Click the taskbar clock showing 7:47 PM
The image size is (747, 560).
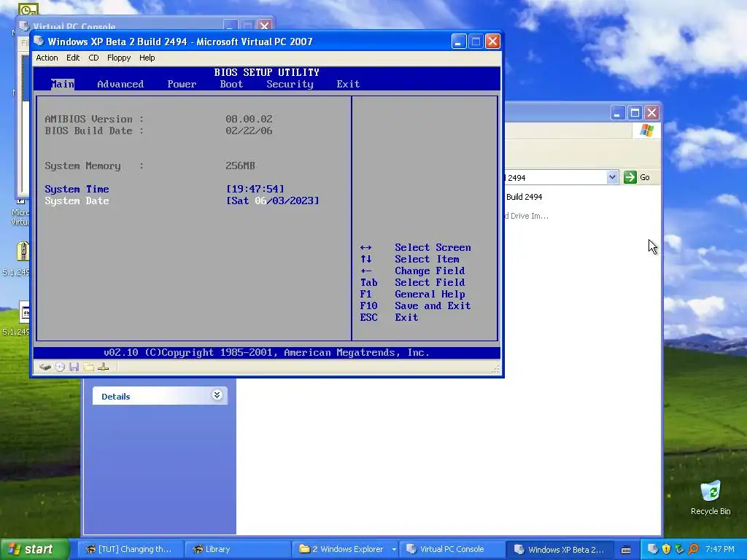(x=719, y=549)
